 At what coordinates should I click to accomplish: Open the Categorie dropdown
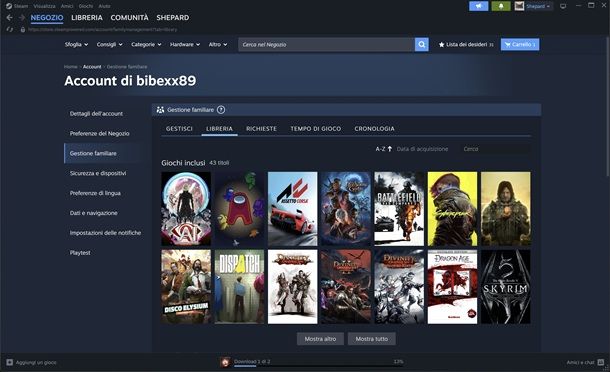coord(146,44)
